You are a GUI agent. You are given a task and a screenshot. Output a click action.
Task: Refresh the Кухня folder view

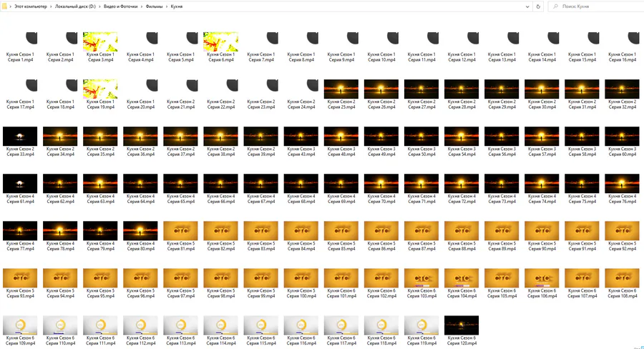click(x=538, y=6)
